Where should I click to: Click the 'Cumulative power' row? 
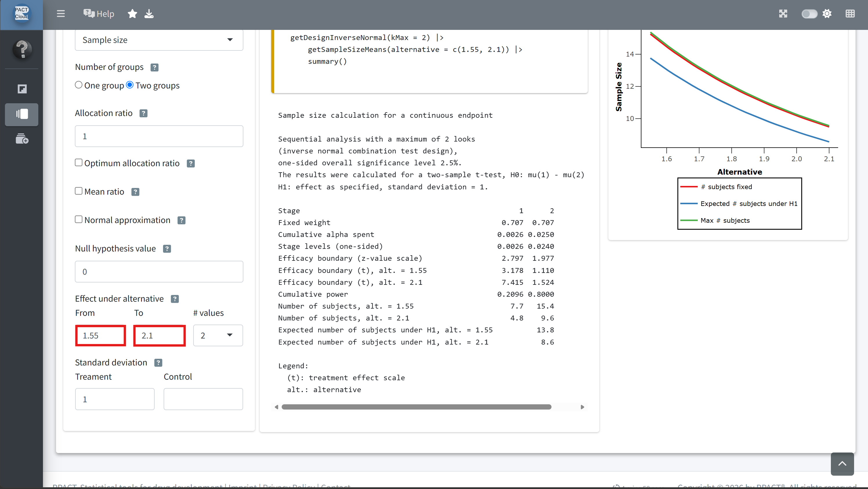(x=416, y=294)
